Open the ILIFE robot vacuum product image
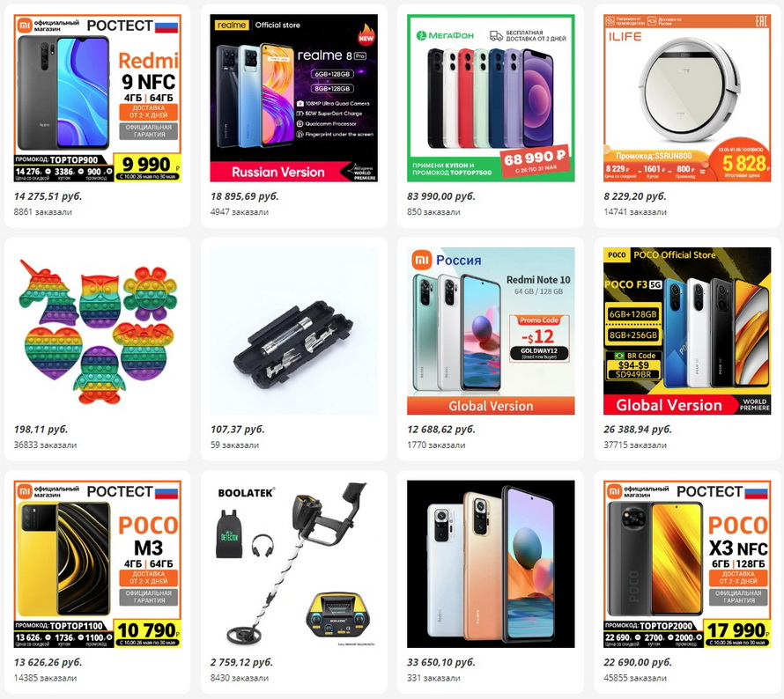784x699 pixels. point(687,98)
